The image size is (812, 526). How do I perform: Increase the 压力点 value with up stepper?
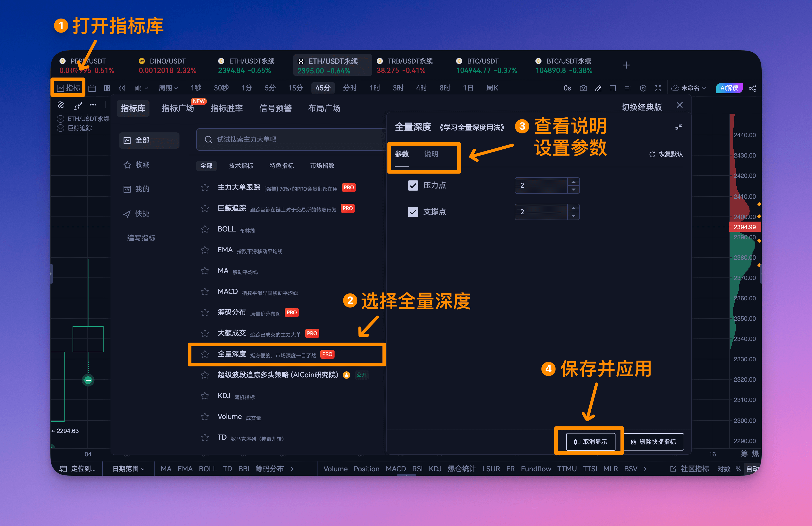(573, 182)
